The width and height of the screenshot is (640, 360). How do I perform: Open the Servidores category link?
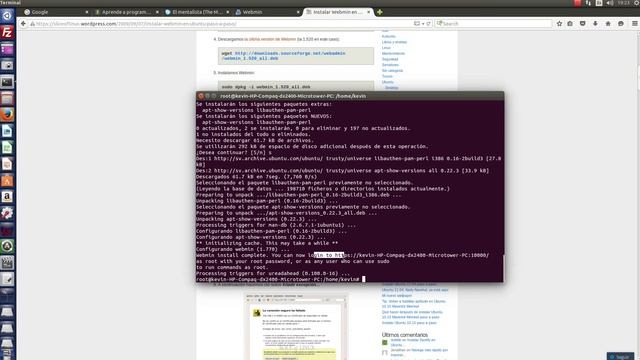coord(390,65)
